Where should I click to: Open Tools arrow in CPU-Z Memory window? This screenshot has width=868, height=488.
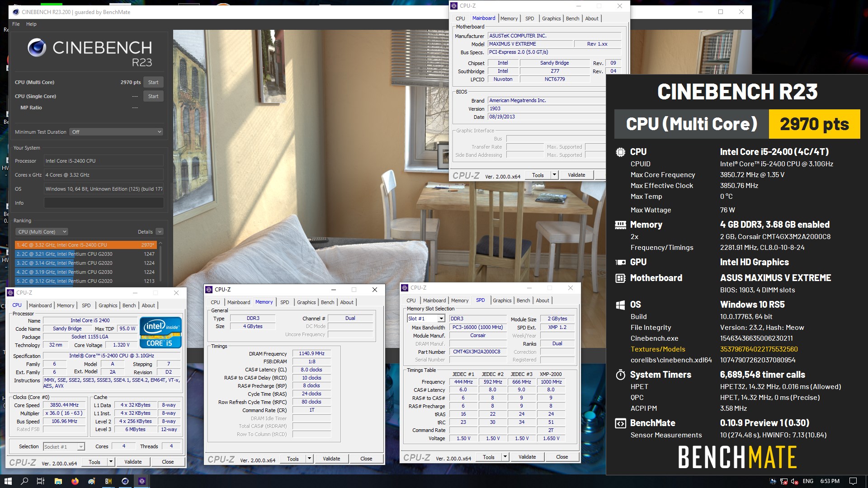(309, 459)
